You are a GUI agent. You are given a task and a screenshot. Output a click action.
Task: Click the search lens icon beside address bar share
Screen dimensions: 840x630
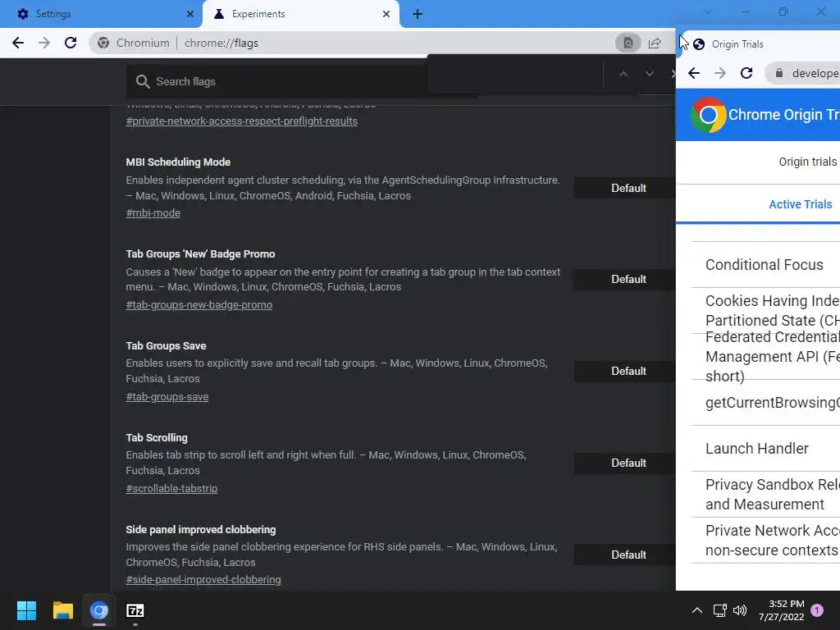pyautogui.click(x=628, y=43)
